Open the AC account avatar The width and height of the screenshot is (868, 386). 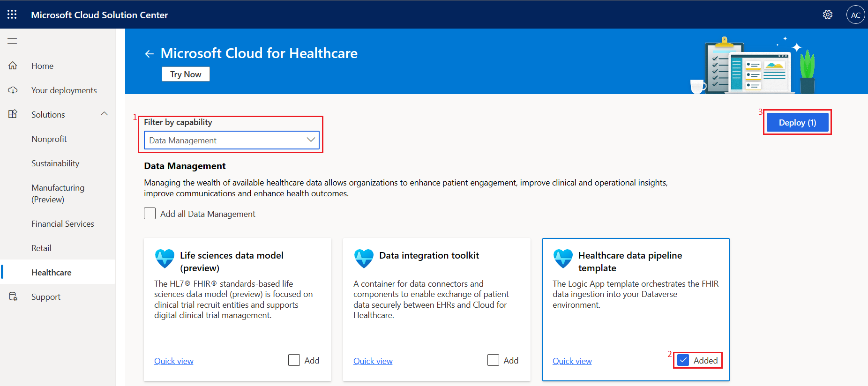pyautogui.click(x=855, y=15)
